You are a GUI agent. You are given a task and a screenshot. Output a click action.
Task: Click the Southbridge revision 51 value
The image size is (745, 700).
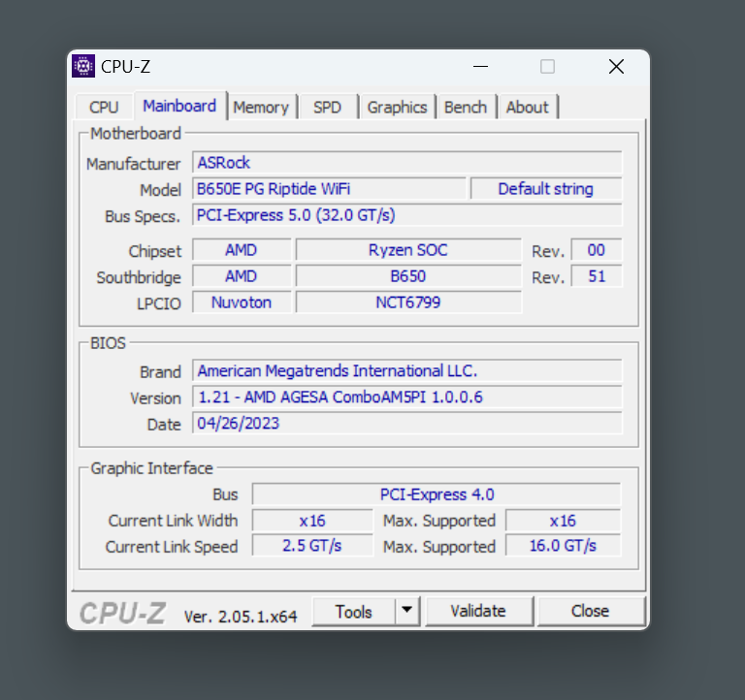(597, 276)
